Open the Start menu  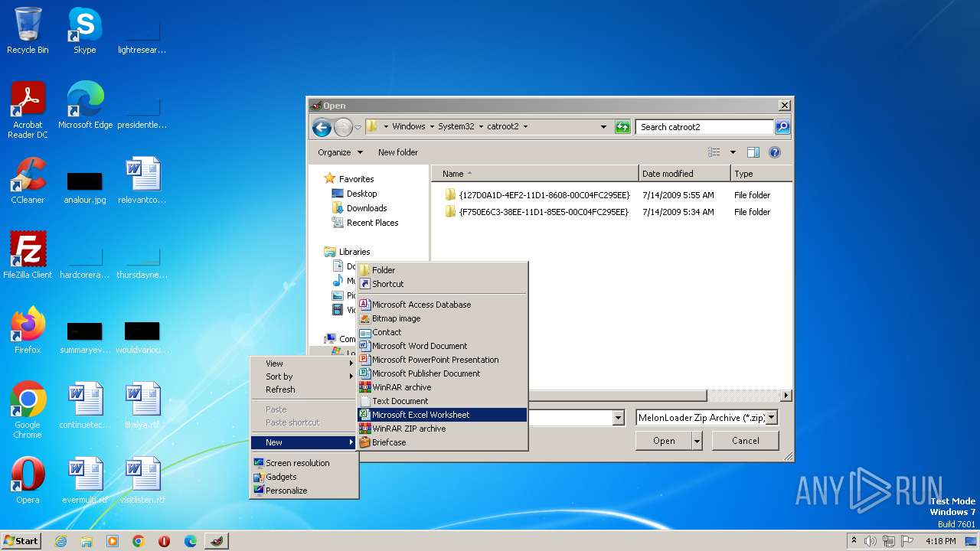click(x=21, y=541)
